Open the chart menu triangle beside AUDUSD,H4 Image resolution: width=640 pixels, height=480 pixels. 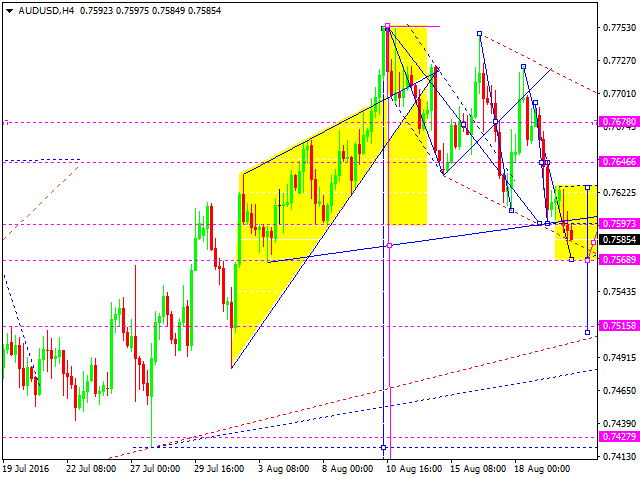(x=9, y=11)
